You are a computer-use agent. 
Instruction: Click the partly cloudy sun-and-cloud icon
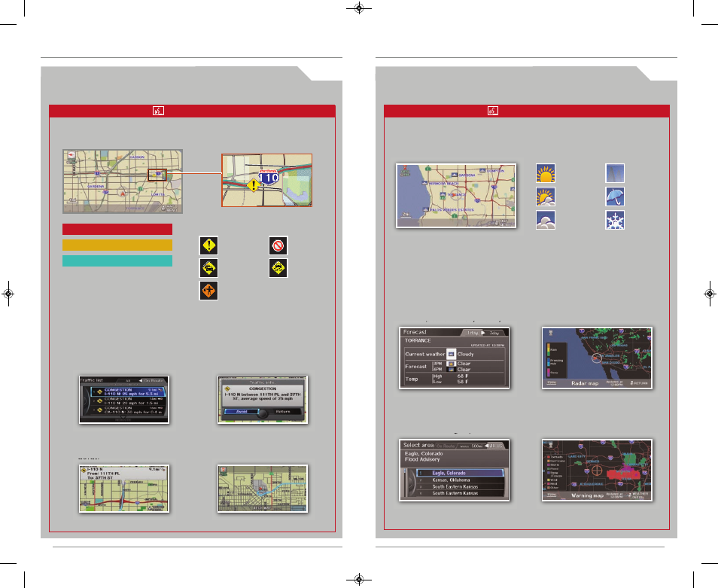click(546, 197)
